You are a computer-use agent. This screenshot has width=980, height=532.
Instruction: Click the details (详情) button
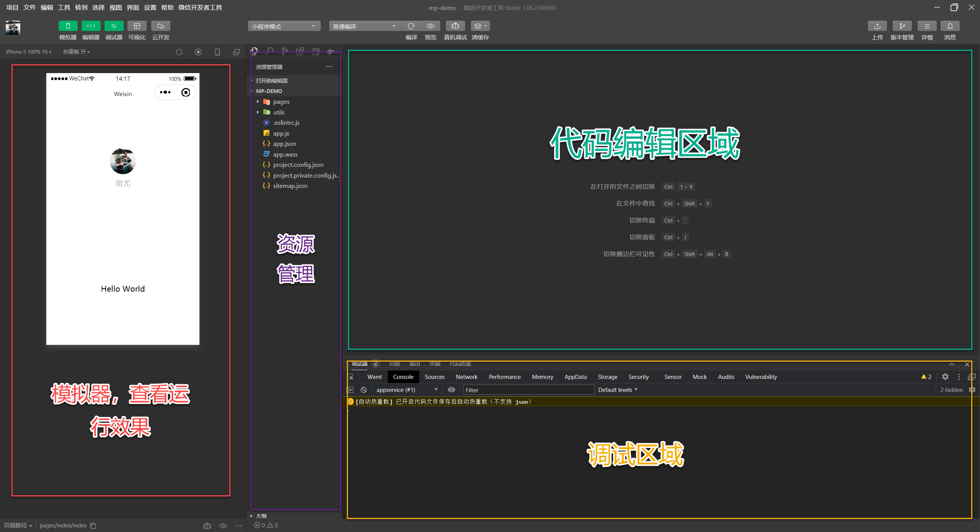tap(927, 26)
